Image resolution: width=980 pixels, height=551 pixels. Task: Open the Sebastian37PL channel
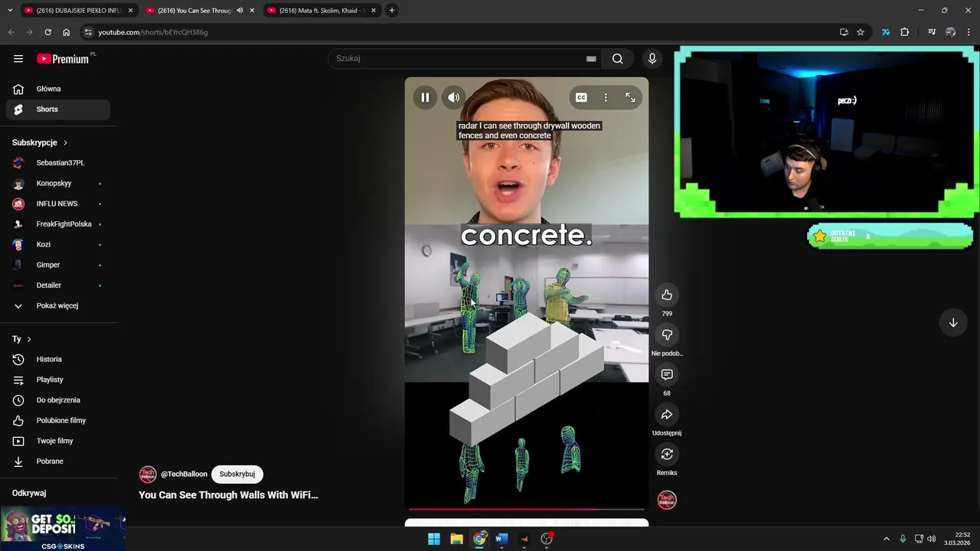tap(58, 163)
